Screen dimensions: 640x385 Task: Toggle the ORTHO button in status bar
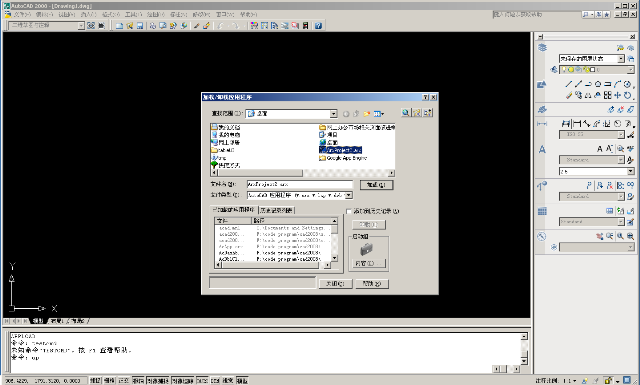[x=123, y=381]
